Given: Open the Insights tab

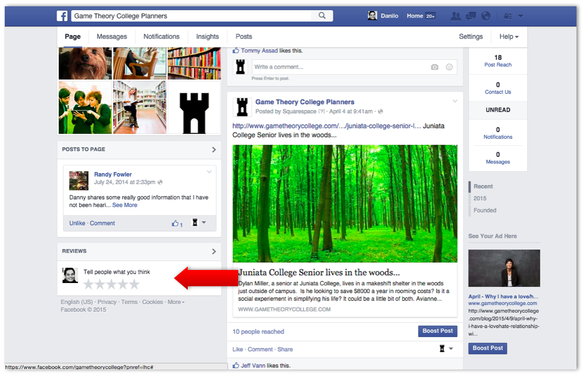Looking at the screenshot, I should 207,37.
